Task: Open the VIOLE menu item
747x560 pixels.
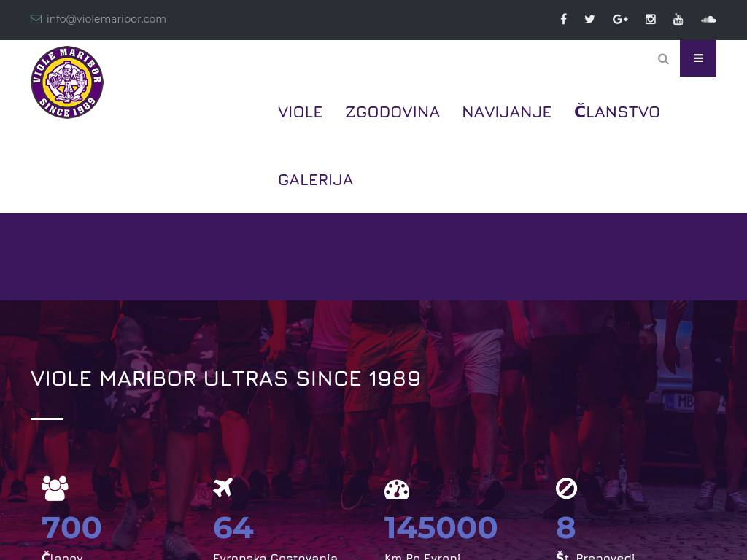Action: 300,112
